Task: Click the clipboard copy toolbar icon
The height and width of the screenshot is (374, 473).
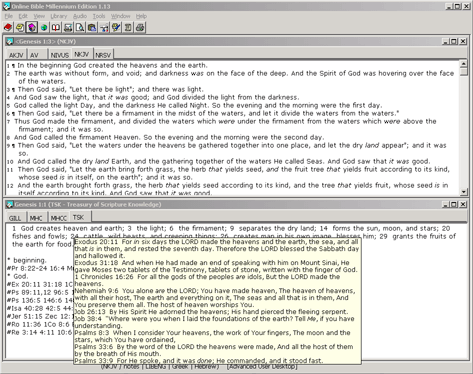Action: 92,27
